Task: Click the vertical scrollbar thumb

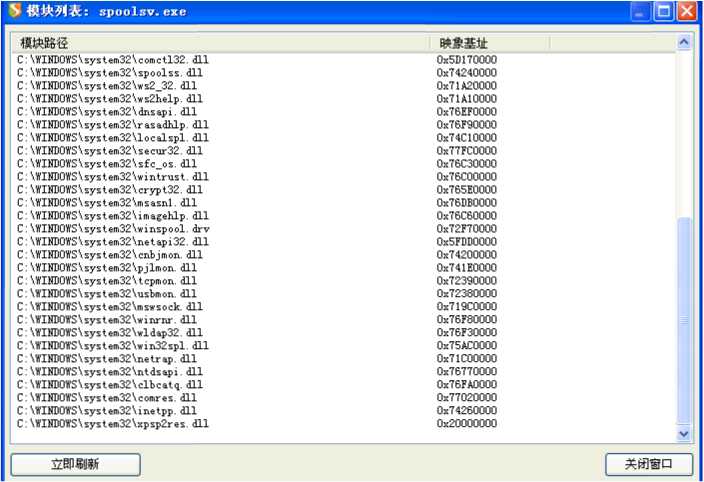Action: pos(684,320)
